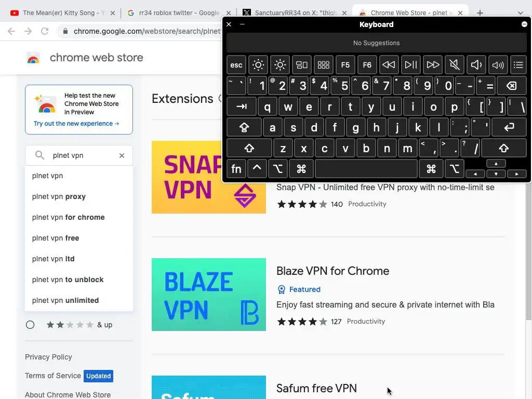The width and height of the screenshot is (532, 399).
Task: Click the brightness-up key on the keyboard
Action: point(280,65)
